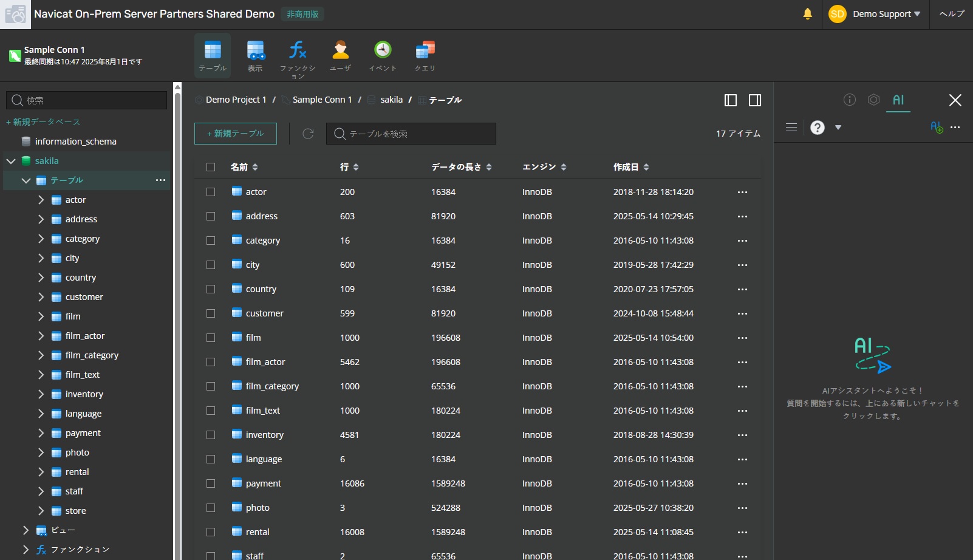Click the Sample Conn 1 connection icon
Screen dimensions: 973x560
(x=15, y=56)
